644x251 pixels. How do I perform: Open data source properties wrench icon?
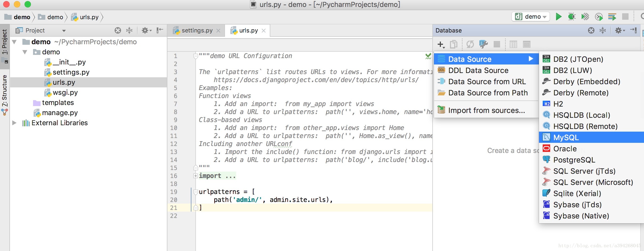483,44
